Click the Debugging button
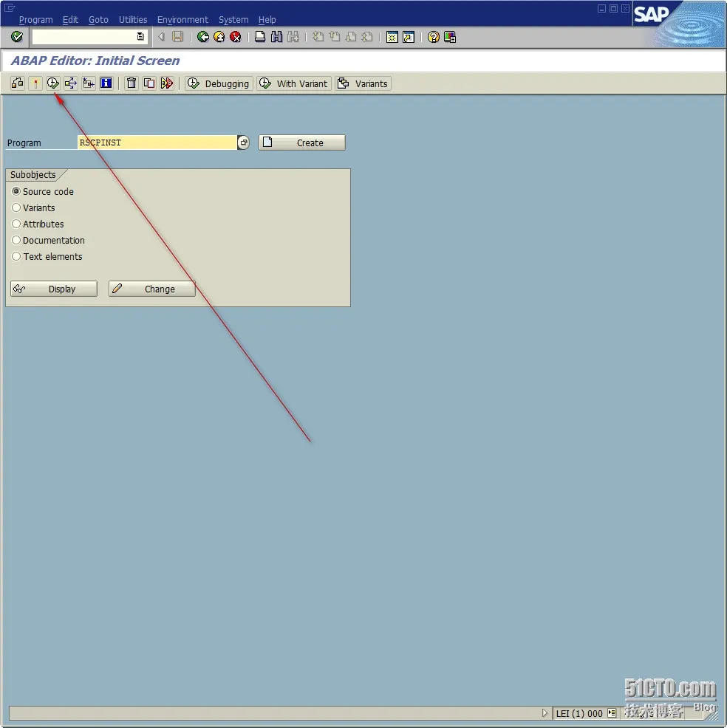The image size is (727, 728). click(219, 83)
